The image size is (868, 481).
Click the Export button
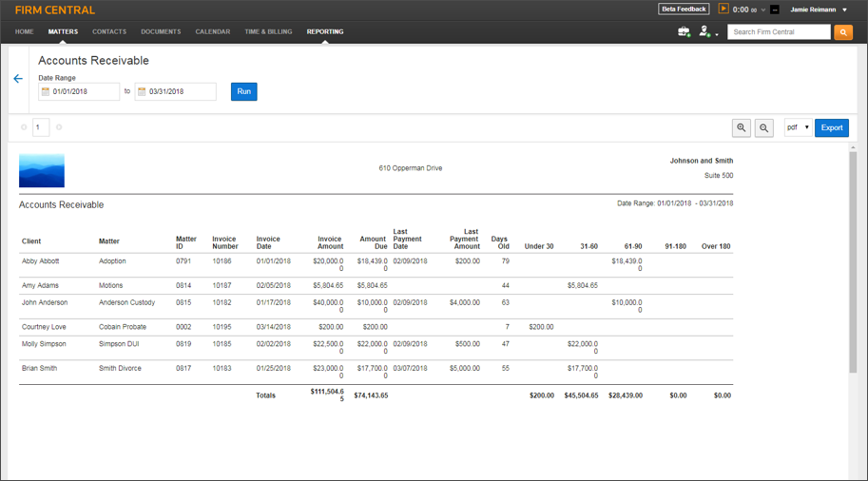click(x=832, y=127)
